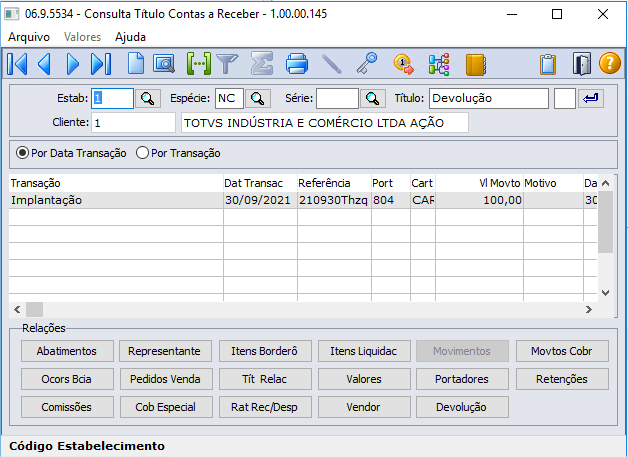
Task: Open Pedidos Venda relation
Action: pyautogui.click(x=166, y=379)
